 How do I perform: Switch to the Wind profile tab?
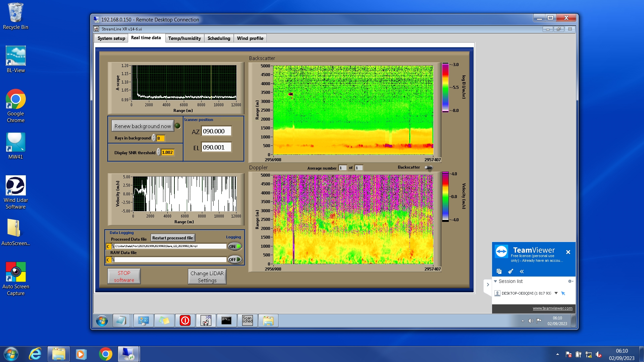(x=250, y=38)
